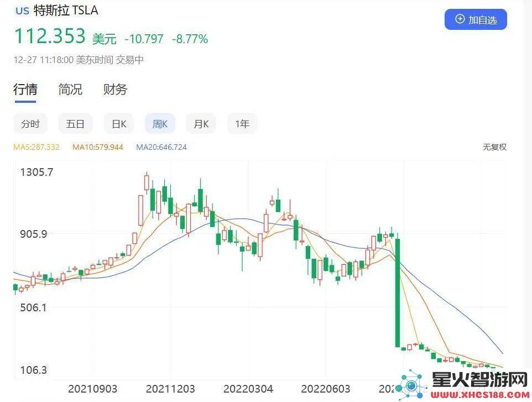The width and height of the screenshot is (532, 402).
Task: Select the 日K chart period
Action: coord(119,124)
